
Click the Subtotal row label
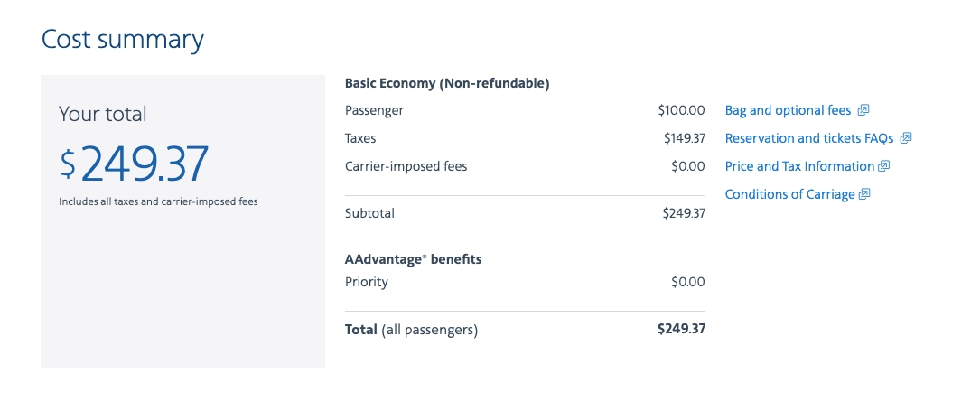(x=369, y=213)
